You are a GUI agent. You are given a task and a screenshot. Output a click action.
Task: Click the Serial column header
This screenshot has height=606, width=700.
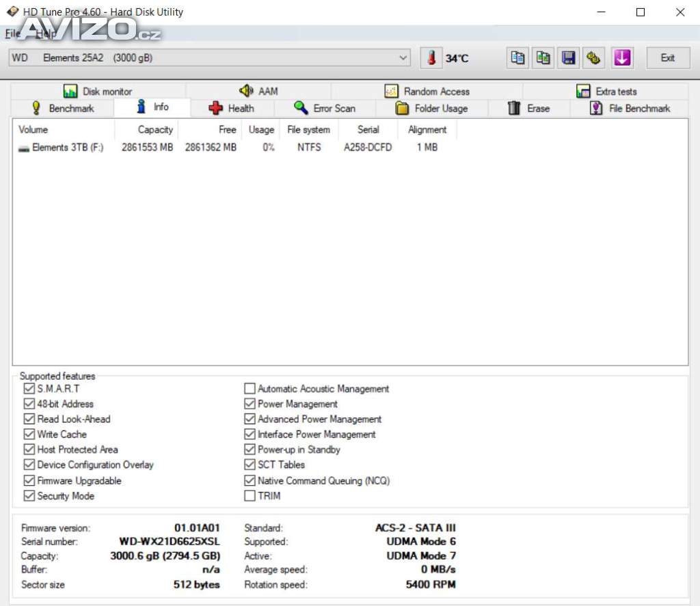(368, 130)
